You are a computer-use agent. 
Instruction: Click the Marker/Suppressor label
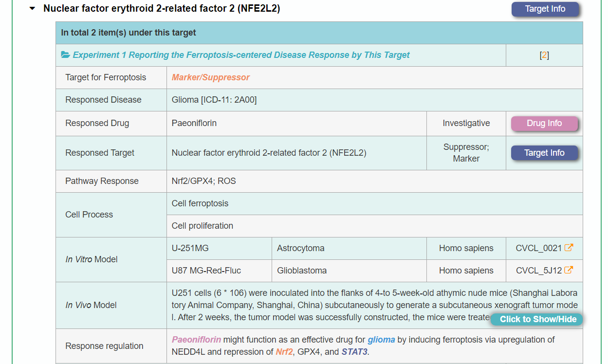click(210, 77)
